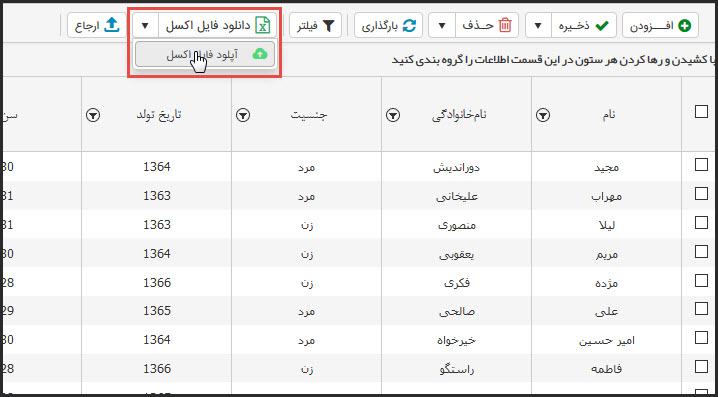Click the green plus add icon
Viewport: 718px width, 397px height.
pyautogui.click(x=685, y=26)
